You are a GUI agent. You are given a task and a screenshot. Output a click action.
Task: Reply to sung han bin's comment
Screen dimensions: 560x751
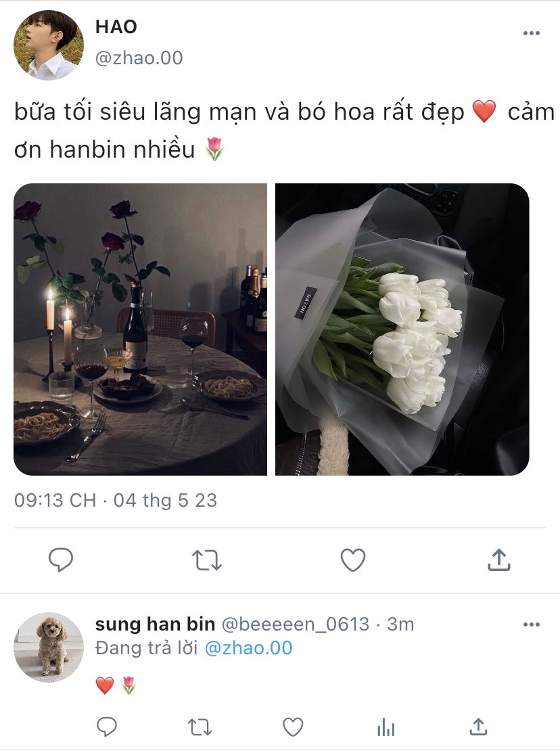107,727
